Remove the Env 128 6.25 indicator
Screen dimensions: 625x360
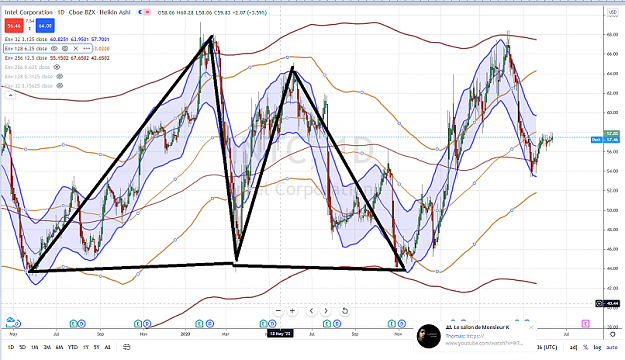pos(76,48)
